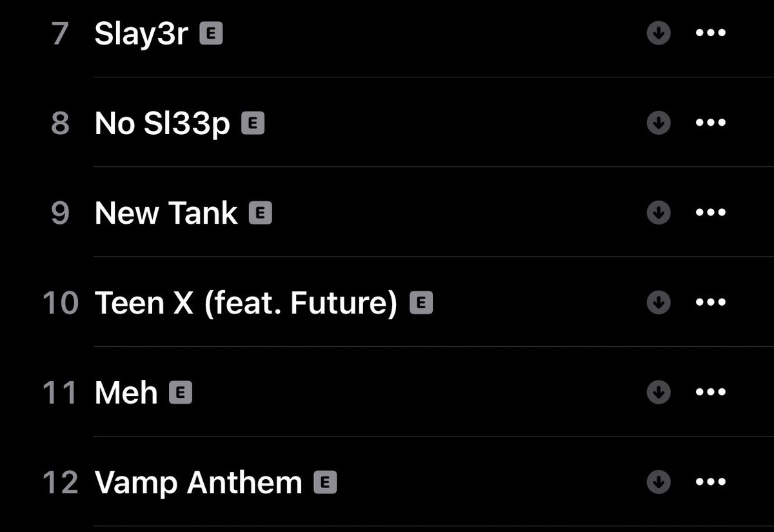774x532 pixels.
Task: Tap the explicit badge beside Vamp Anthem
Action: click(325, 482)
